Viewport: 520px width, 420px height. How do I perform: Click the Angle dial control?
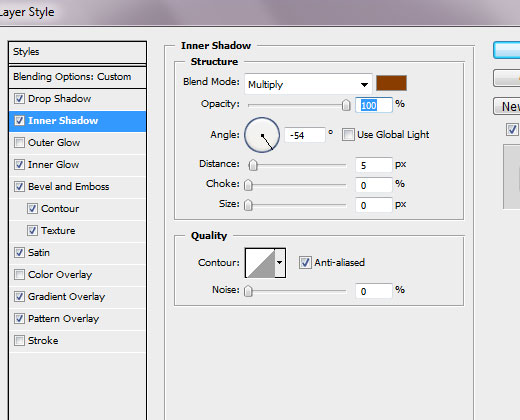262,135
